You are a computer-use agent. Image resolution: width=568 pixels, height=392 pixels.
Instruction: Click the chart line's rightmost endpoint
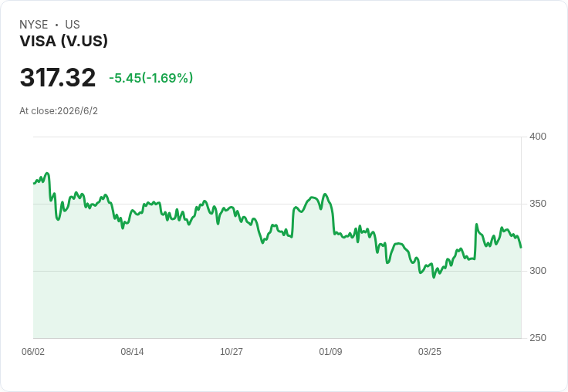[x=521, y=248]
